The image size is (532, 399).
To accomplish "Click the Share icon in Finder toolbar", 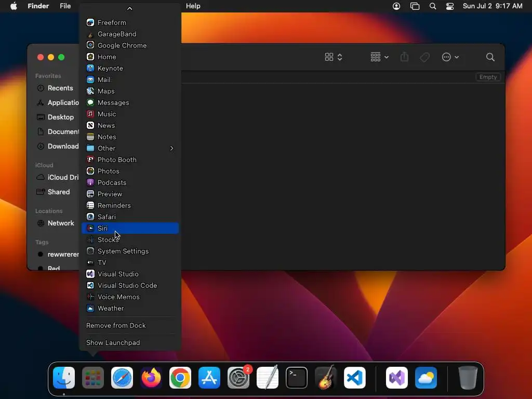I will click(404, 57).
